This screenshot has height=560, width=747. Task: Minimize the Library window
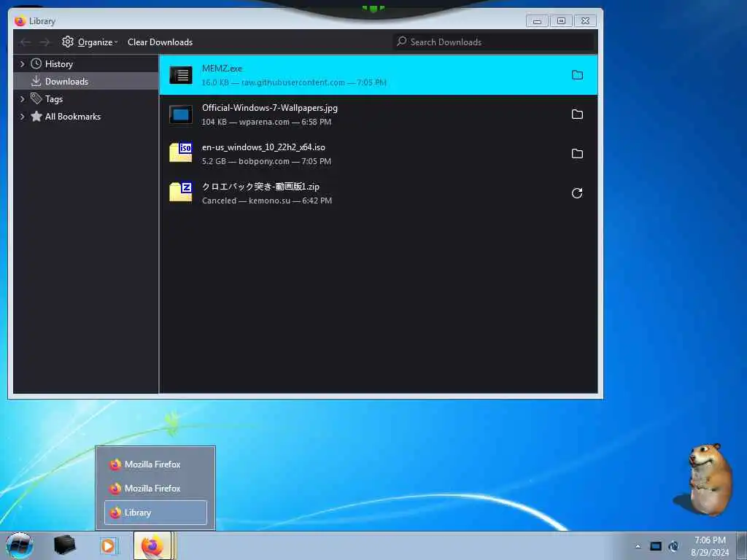pyautogui.click(x=537, y=21)
